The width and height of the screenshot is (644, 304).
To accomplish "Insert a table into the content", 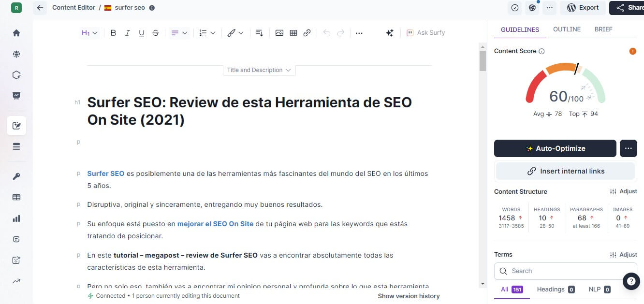I will point(293,33).
